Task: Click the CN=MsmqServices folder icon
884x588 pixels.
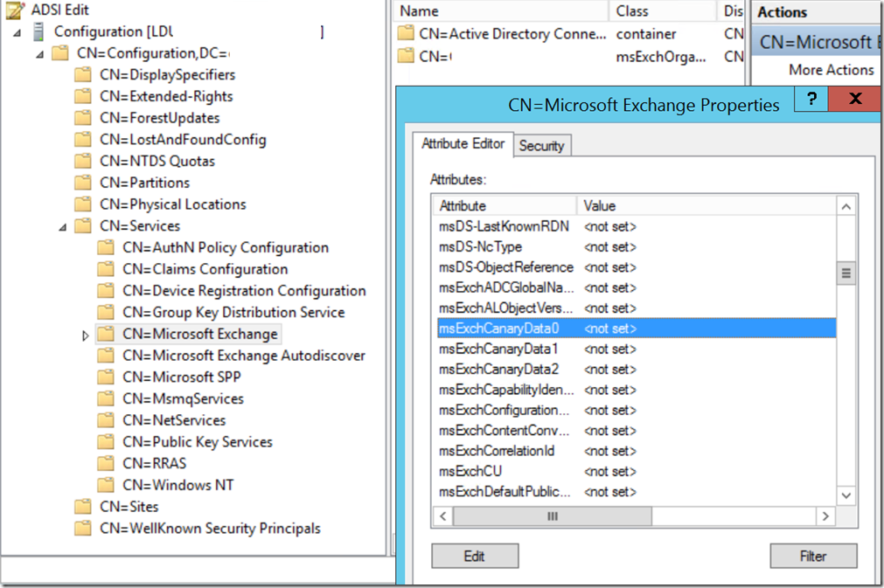Action: [x=106, y=398]
